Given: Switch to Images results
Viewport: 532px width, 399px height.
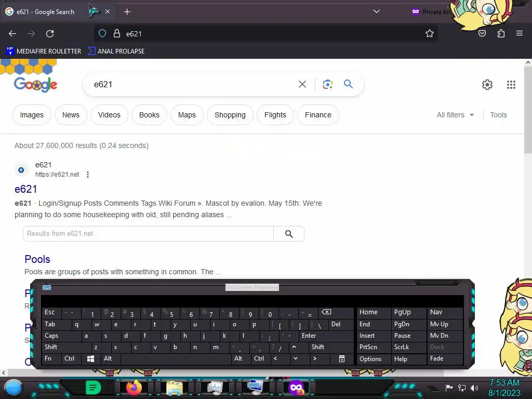Looking at the screenshot, I should point(32,115).
